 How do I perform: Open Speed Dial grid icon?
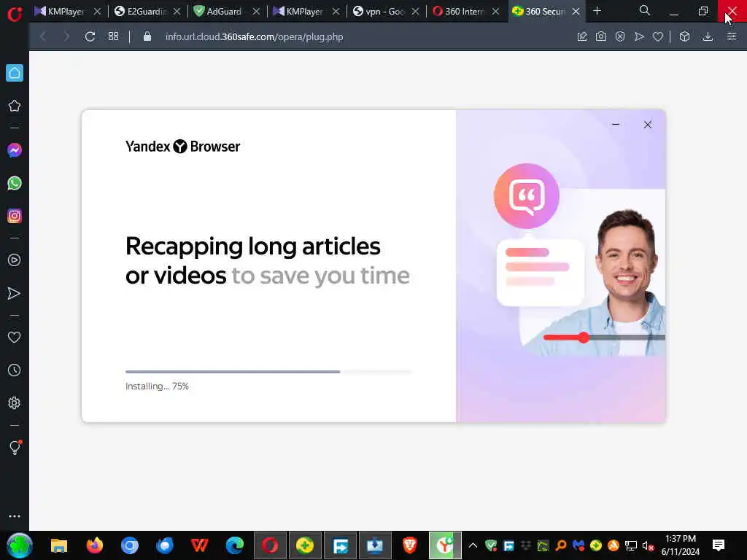point(113,36)
